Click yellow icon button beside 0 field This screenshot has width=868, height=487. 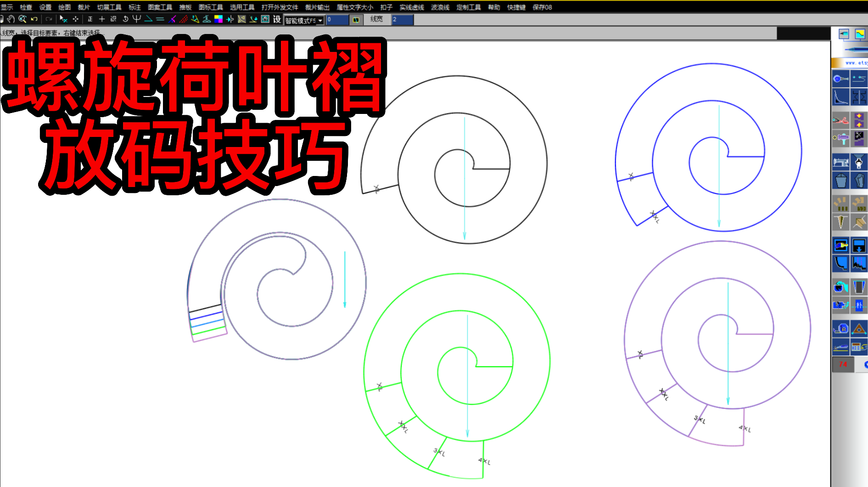[x=356, y=20]
